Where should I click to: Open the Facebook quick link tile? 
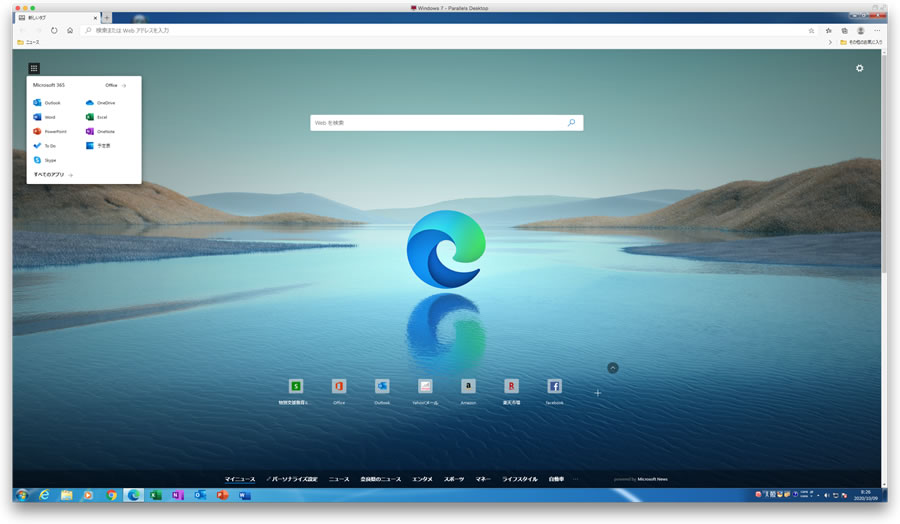pos(554,386)
